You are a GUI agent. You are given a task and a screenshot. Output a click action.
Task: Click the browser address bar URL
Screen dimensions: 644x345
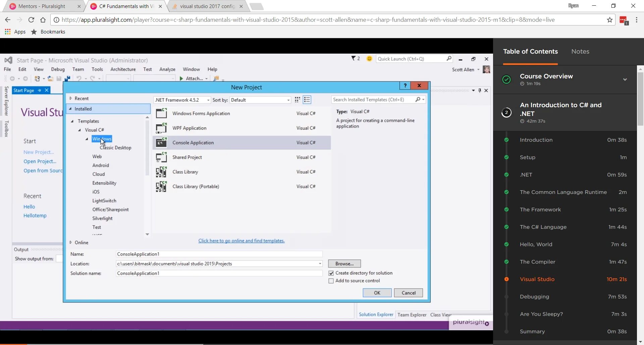click(308, 20)
